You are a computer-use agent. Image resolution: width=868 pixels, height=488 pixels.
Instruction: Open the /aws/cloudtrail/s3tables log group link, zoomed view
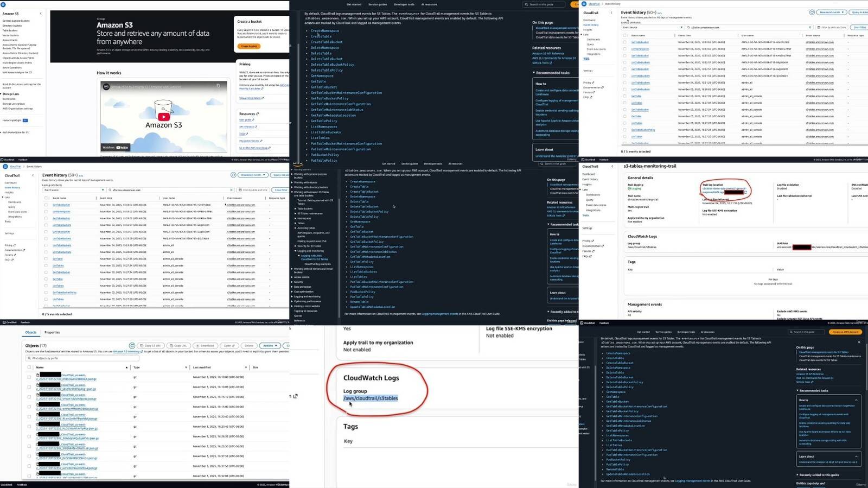tap(371, 398)
